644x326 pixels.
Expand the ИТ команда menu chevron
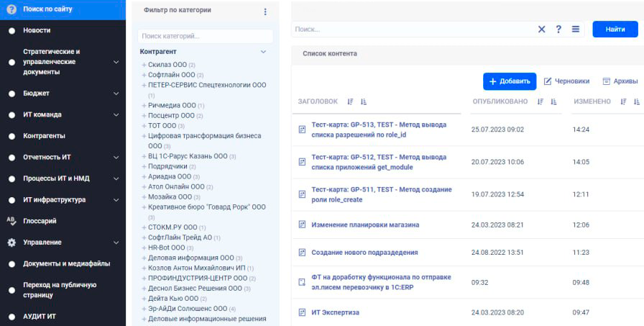[116, 115]
